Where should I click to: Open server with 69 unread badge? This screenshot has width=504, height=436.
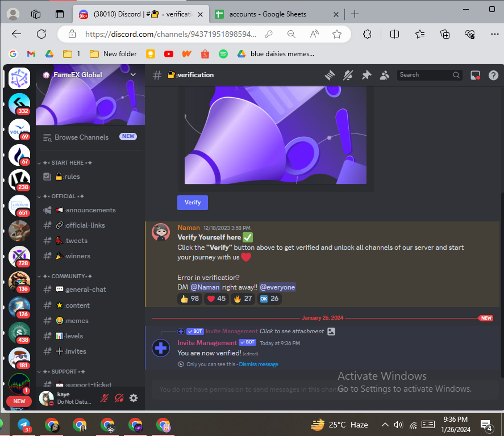[19, 129]
